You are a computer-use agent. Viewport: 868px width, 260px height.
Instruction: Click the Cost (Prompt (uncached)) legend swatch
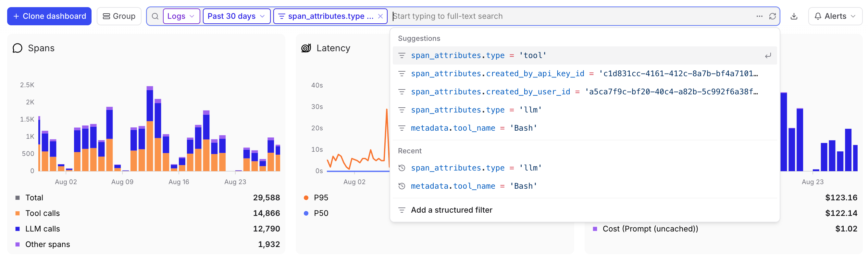coord(595,229)
